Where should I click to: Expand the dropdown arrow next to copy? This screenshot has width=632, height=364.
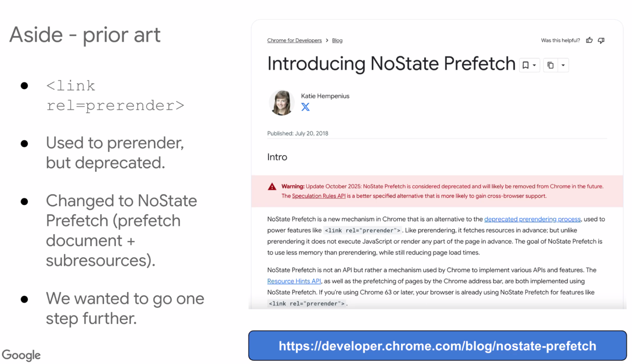563,65
